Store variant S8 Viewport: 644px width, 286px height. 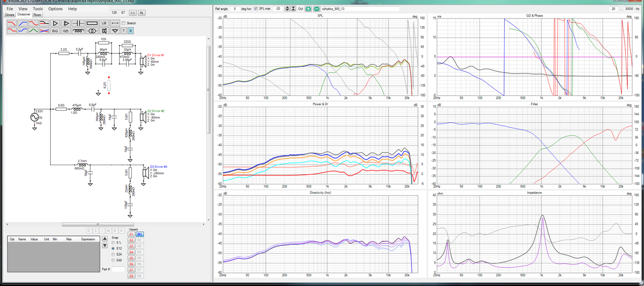click(x=131, y=276)
